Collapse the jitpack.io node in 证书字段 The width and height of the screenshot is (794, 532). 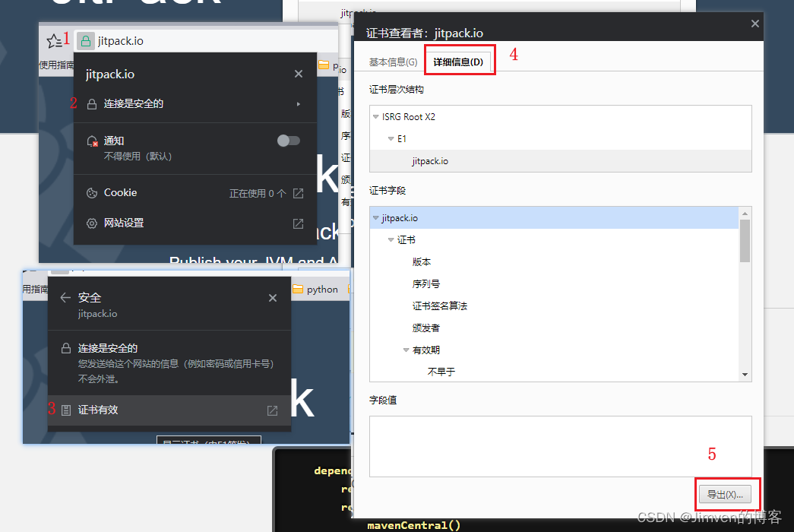pos(376,218)
